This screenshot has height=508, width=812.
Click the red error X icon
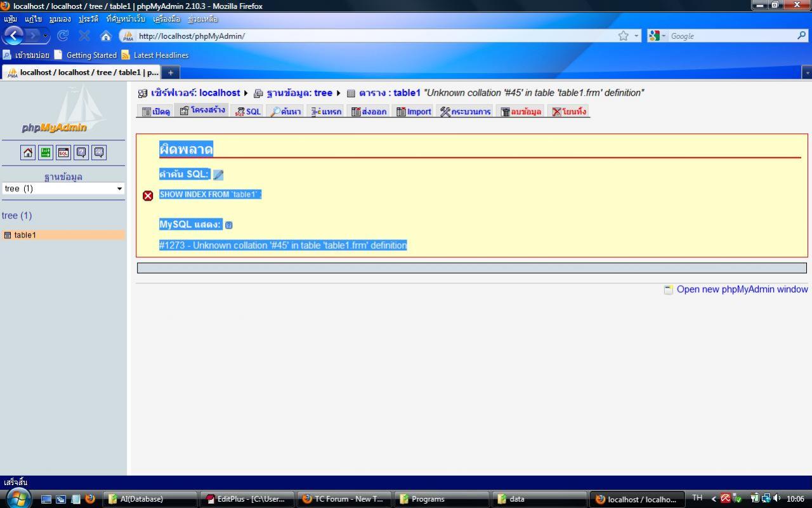click(148, 196)
